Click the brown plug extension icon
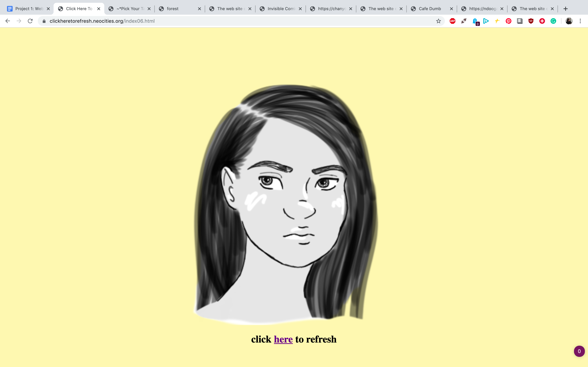This screenshot has width=588, height=367. [x=464, y=21]
